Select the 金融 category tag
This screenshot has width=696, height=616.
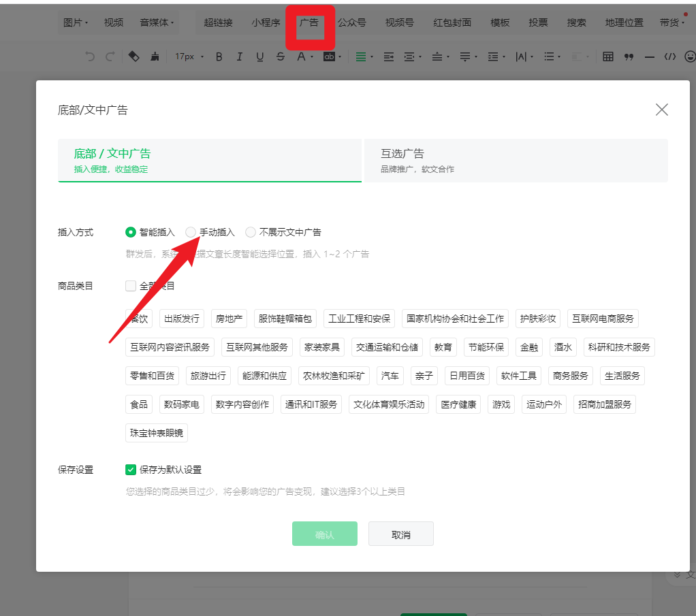tap(528, 347)
